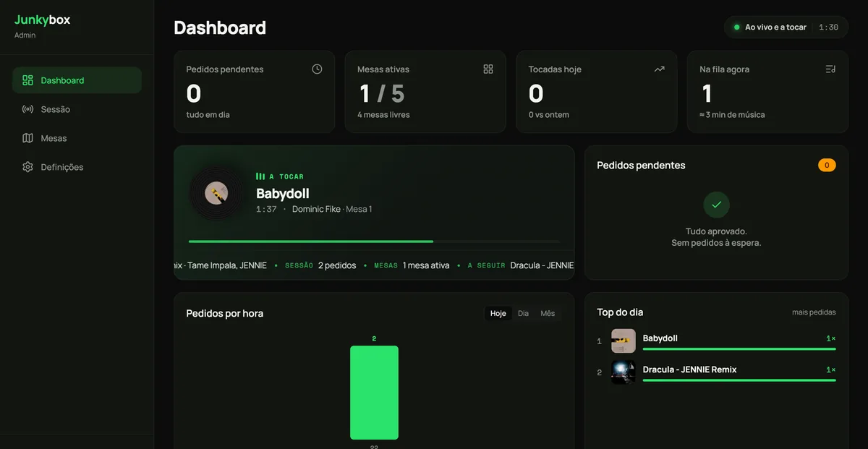Click the Babydoll now-playing title
Viewport: 868px width, 449px height.
tap(283, 193)
